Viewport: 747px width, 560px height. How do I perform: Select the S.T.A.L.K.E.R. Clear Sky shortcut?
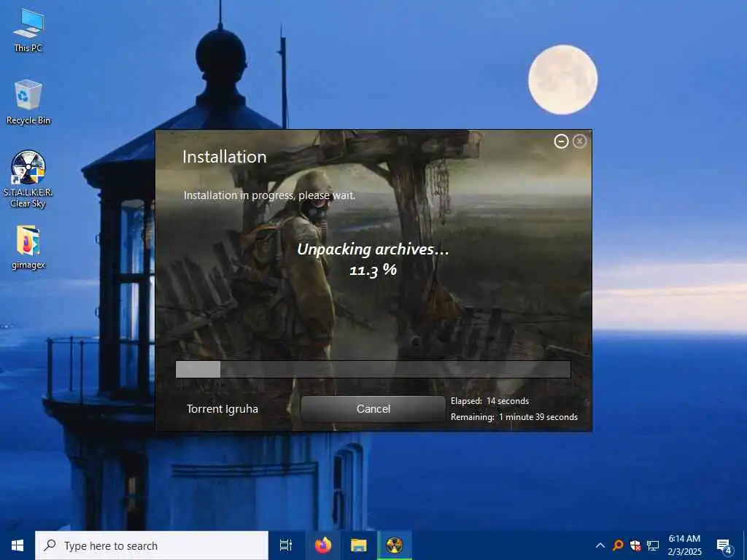[28, 179]
